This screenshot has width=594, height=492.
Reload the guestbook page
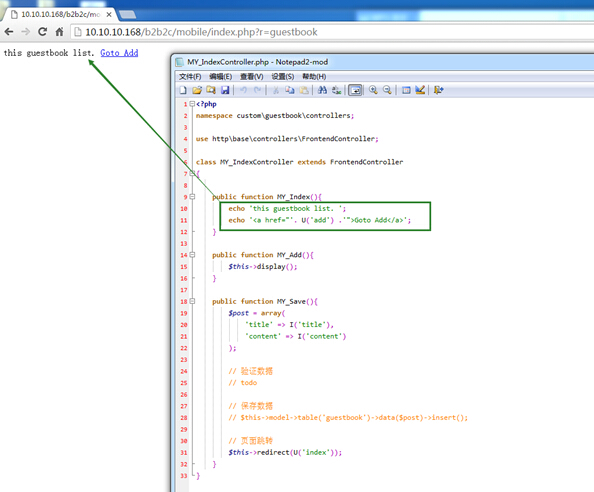42,32
